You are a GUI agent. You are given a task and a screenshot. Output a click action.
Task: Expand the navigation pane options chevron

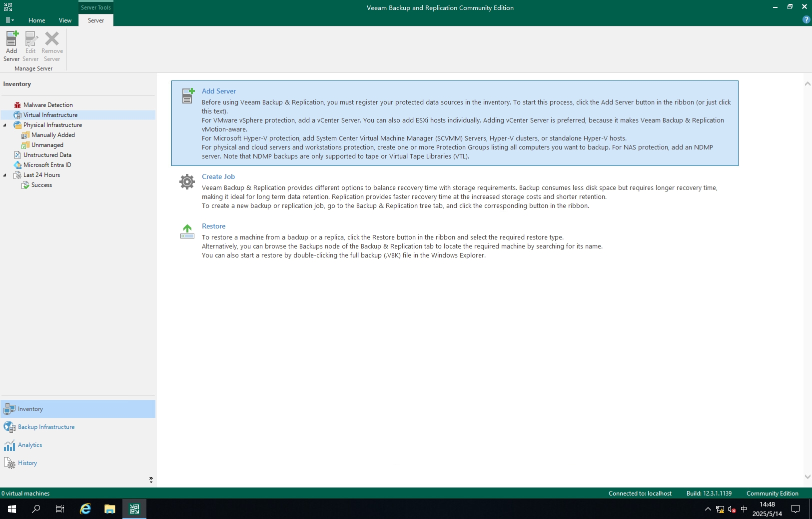tap(151, 479)
